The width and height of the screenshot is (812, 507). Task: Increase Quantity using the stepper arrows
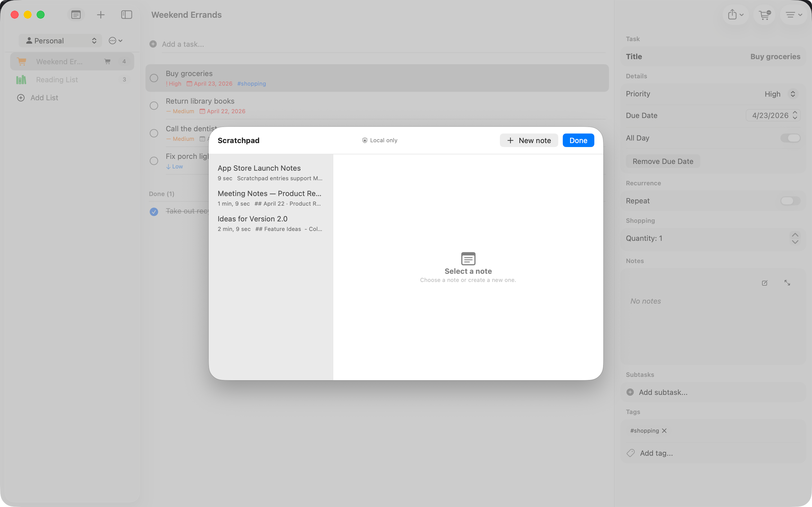[796, 234]
